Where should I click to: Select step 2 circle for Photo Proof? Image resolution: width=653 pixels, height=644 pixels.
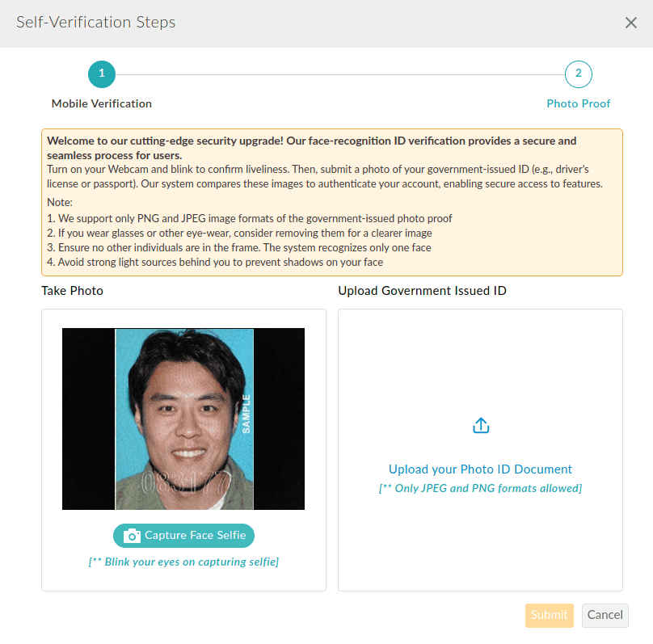pyautogui.click(x=578, y=74)
